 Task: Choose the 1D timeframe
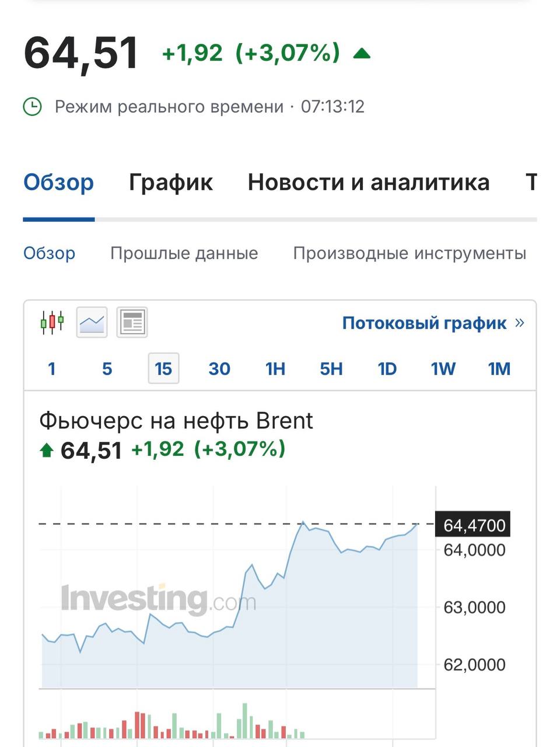387,369
